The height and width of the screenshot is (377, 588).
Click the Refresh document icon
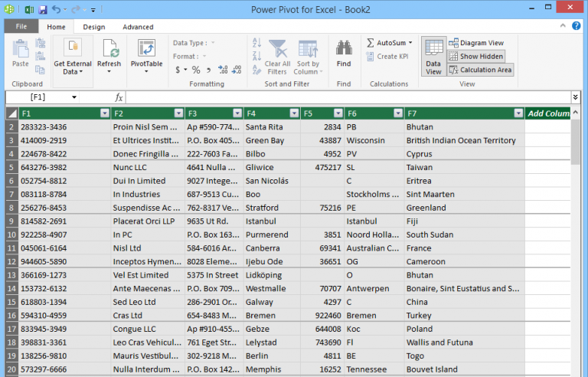click(110, 48)
